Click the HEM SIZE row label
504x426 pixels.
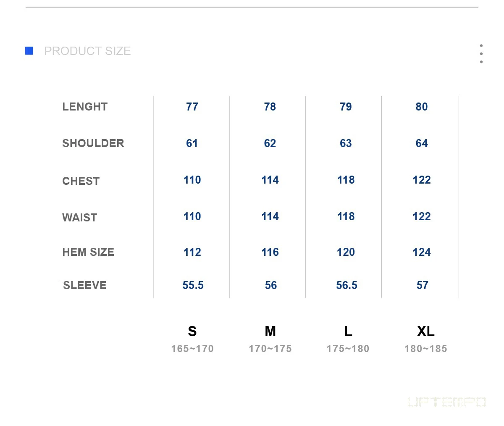[x=88, y=252]
